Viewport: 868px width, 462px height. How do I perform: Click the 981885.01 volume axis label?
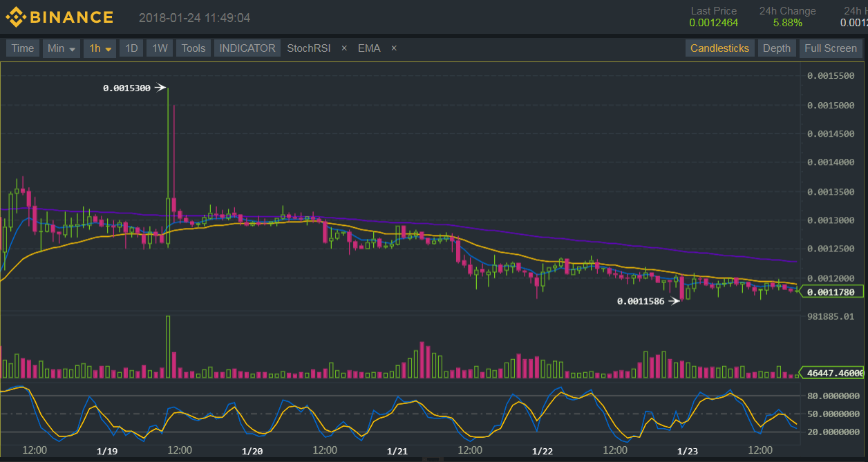831,317
